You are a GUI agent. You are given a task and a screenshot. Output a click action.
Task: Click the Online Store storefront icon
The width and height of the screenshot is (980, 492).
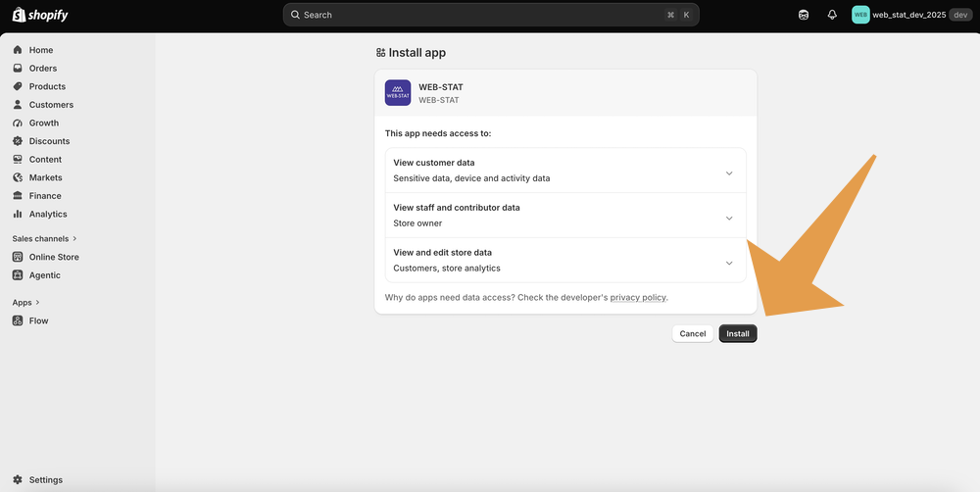pos(18,257)
